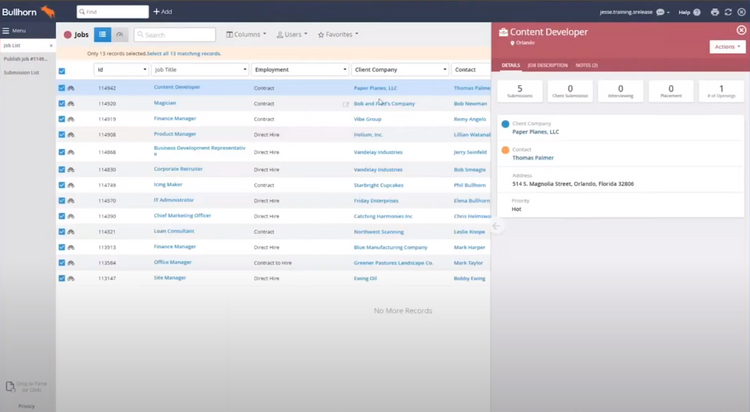The height and width of the screenshot is (412, 750).
Task: Uncheck the Corporate Recruiter row checkbox
Action: pos(62,169)
